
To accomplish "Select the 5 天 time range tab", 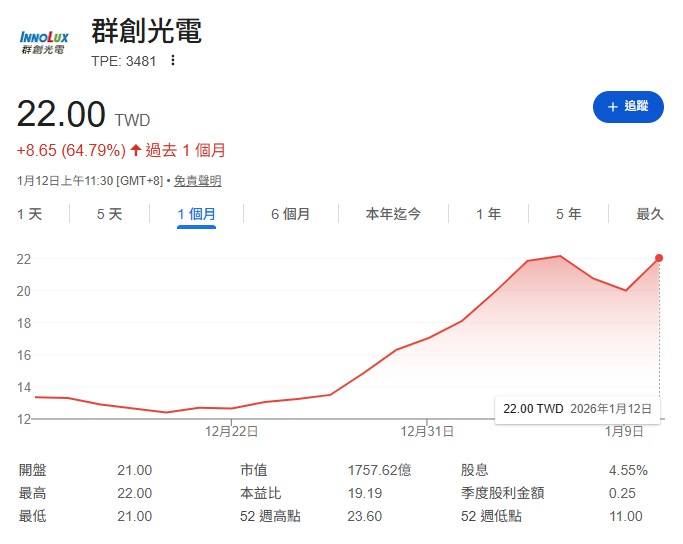I will pyautogui.click(x=109, y=214).
